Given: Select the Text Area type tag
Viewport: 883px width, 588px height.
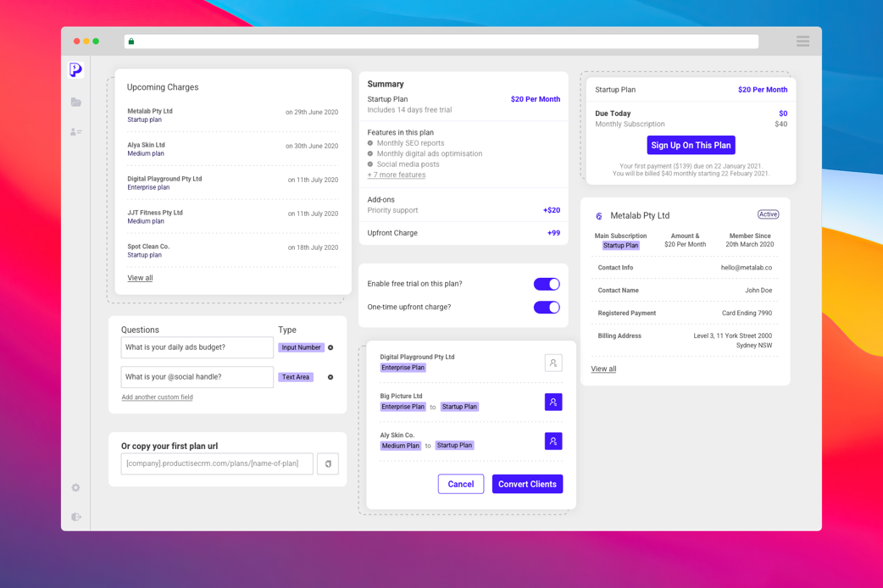Looking at the screenshot, I should [x=296, y=377].
